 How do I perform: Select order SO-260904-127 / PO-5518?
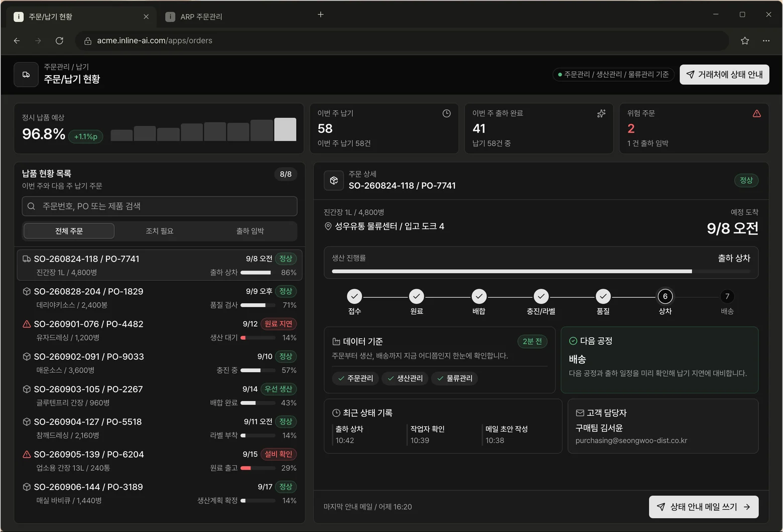click(160, 428)
